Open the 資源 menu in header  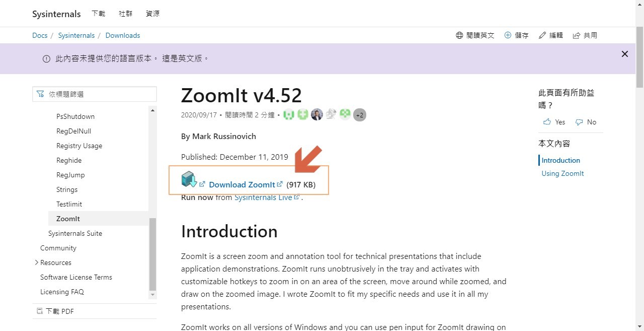[152, 14]
